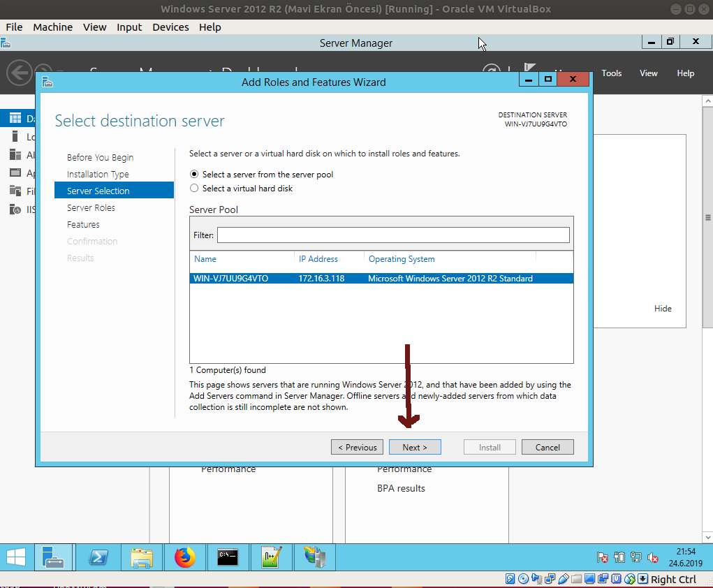Click VirtualBox display settings status icon
This screenshot has height=588, width=713.
point(590,579)
